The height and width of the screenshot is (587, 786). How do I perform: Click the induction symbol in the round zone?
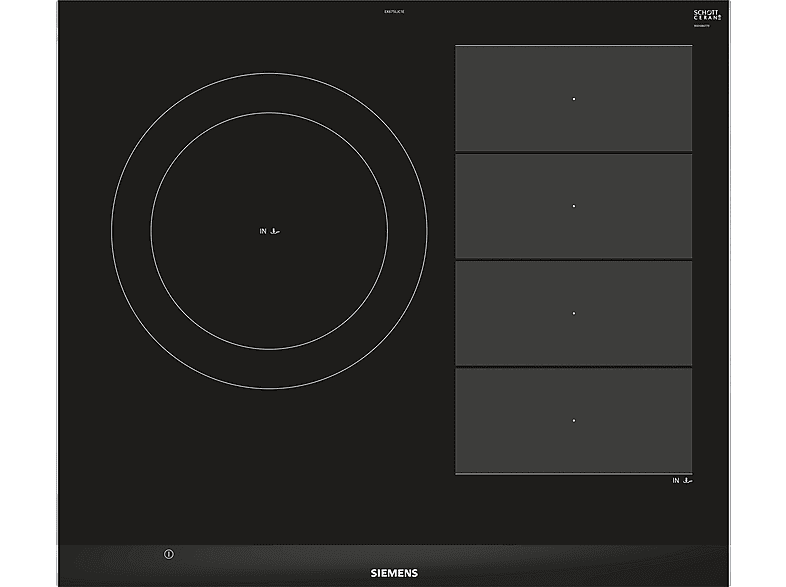[x=270, y=231]
